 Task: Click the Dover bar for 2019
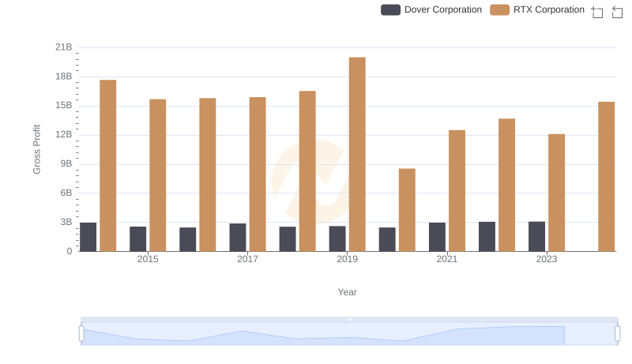(x=337, y=238)
